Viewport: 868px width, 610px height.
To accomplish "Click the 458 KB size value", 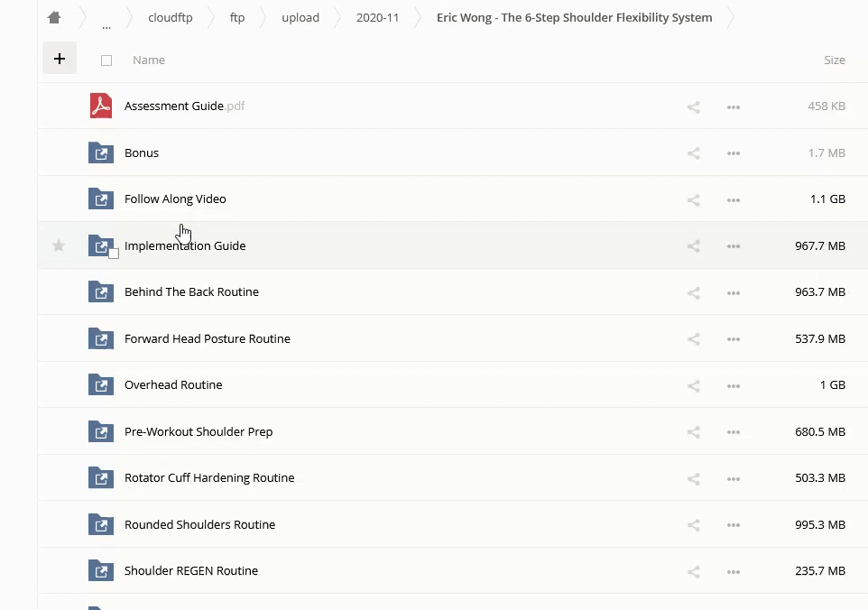I will 826,106.
